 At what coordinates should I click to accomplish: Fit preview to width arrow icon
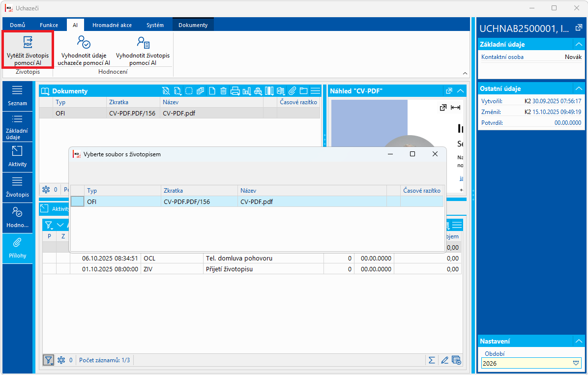click(456, 108)
